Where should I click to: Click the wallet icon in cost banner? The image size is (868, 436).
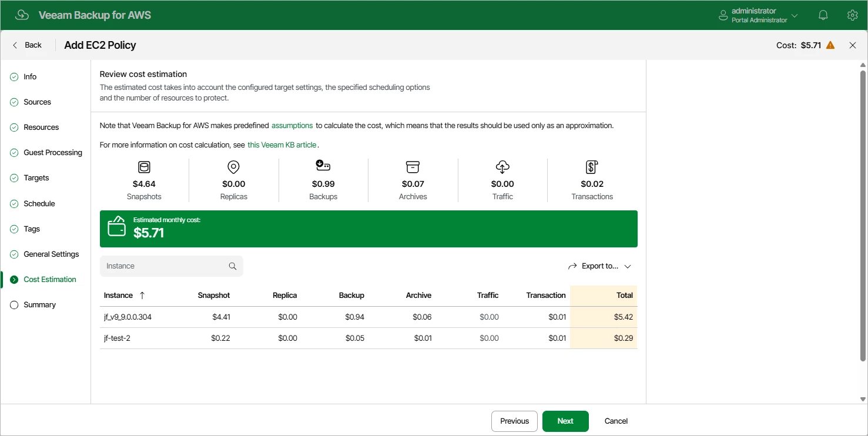point(116,227)
